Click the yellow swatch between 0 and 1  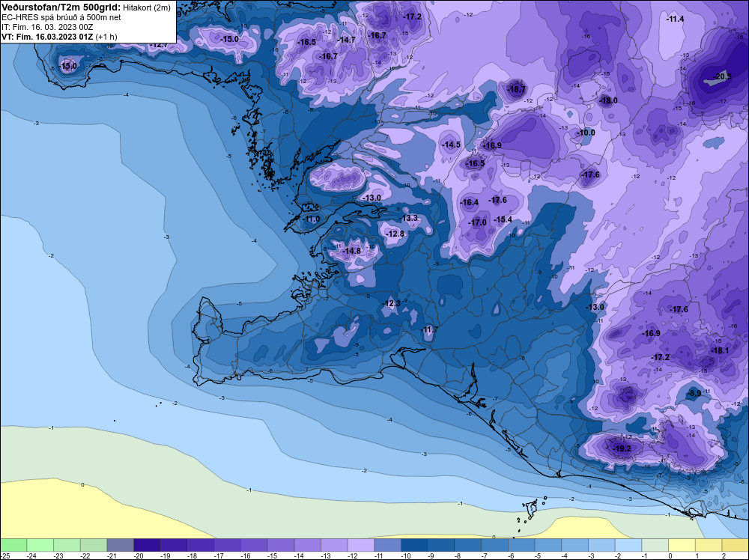tap(682, 545)
